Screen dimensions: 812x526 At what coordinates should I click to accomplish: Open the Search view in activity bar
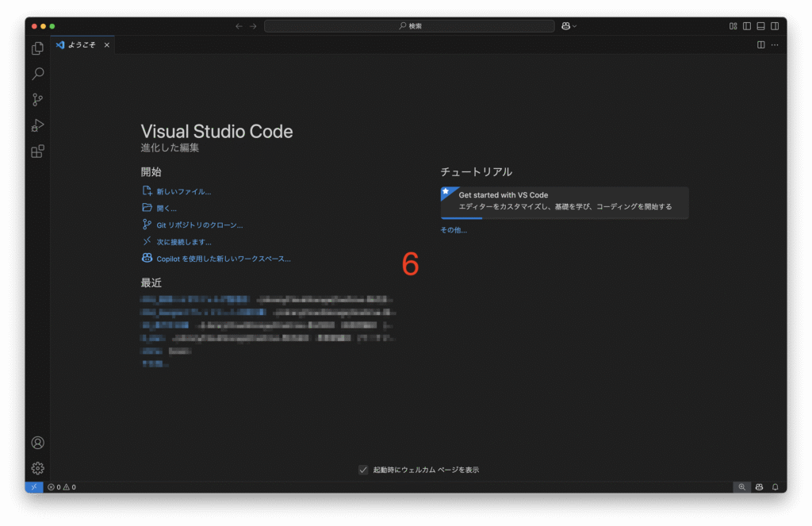[37, 74]
